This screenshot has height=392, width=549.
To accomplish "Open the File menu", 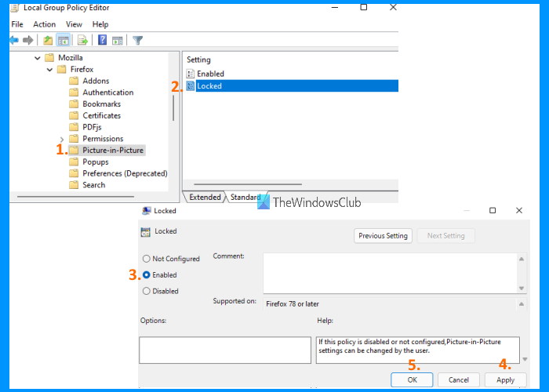I will click(16, 24).
